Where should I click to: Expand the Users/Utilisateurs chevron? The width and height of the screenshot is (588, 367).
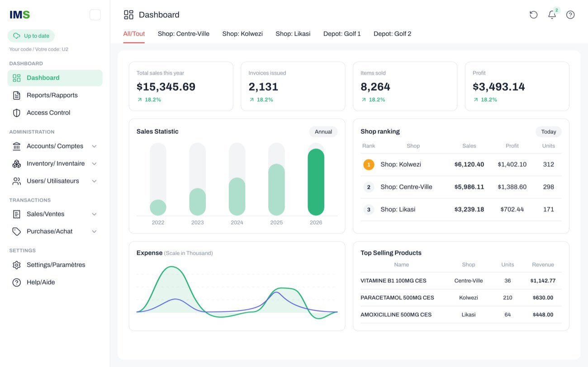(x=94, y=181)
